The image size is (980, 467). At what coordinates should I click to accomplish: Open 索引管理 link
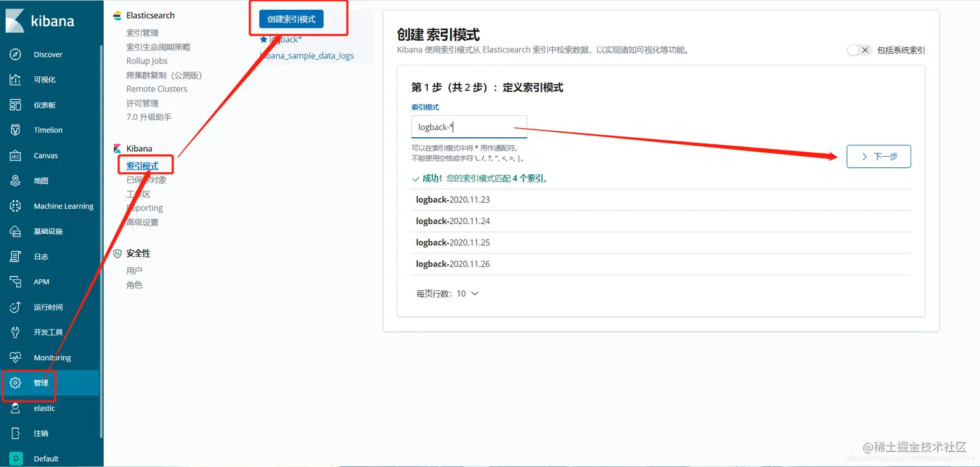click(142, 33)
